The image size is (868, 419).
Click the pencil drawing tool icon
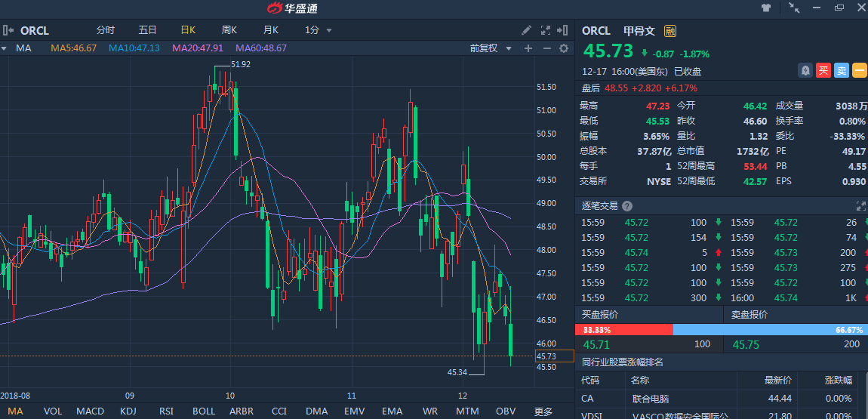coord(527,30)
